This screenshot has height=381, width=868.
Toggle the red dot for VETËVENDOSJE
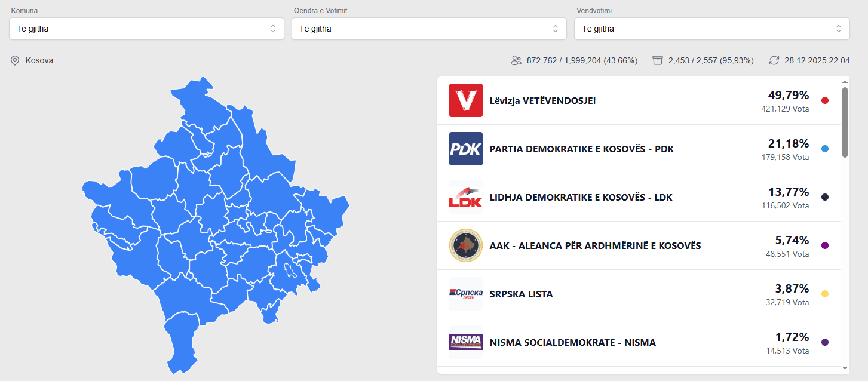tap(824, 100)
